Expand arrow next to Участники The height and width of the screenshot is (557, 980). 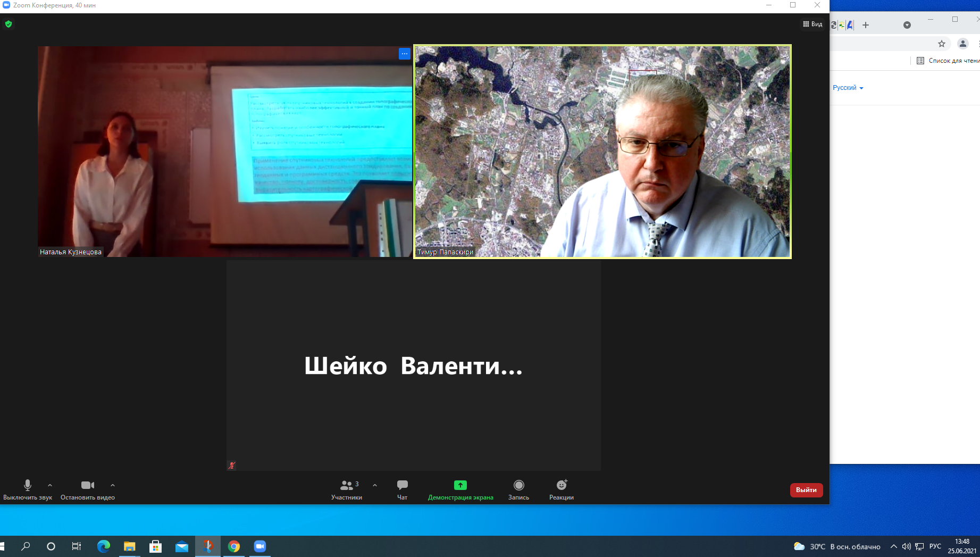point(375,485)
